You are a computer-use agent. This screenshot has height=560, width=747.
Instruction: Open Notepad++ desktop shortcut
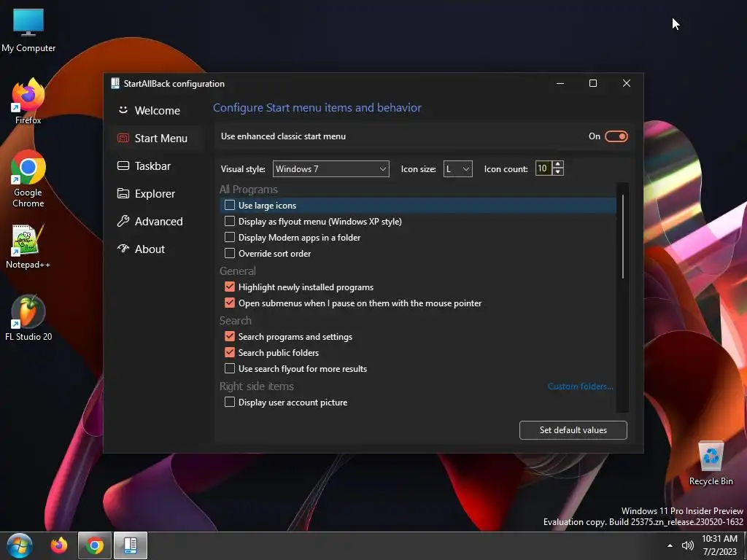point(28,246)
